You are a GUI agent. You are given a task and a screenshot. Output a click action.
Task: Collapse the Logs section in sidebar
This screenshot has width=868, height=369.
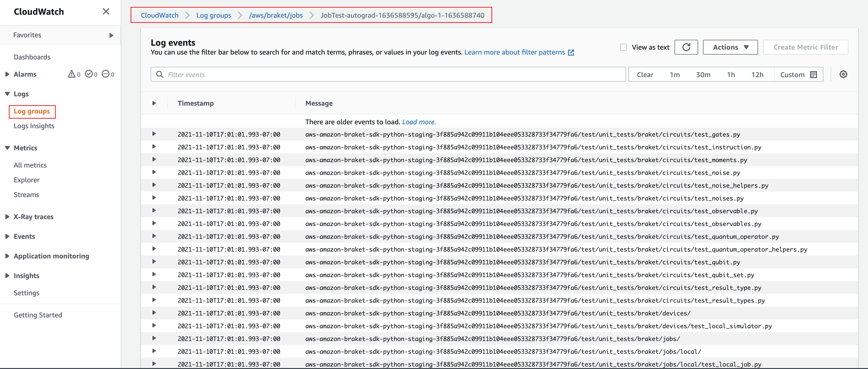click(7, 94)
